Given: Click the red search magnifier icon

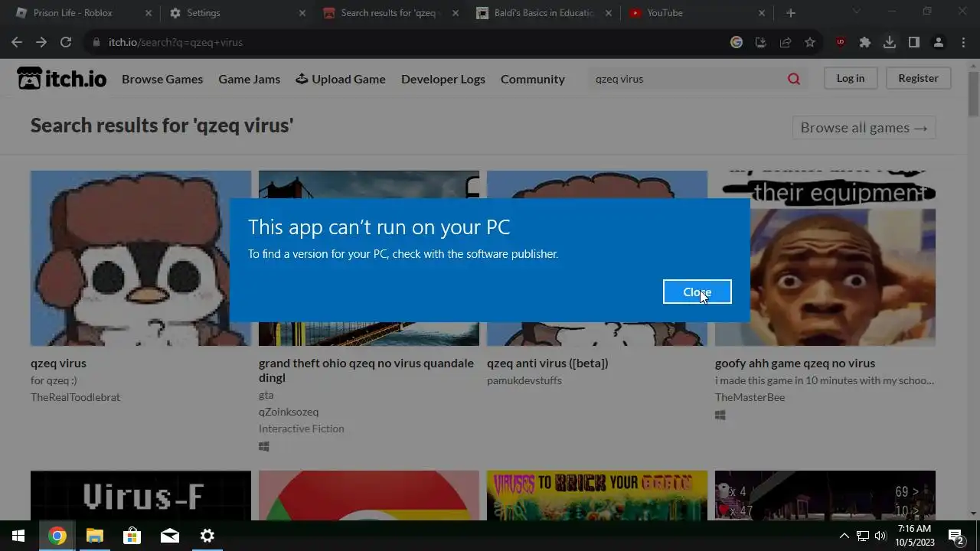Looking at the screenshot, I should [794, 79].
